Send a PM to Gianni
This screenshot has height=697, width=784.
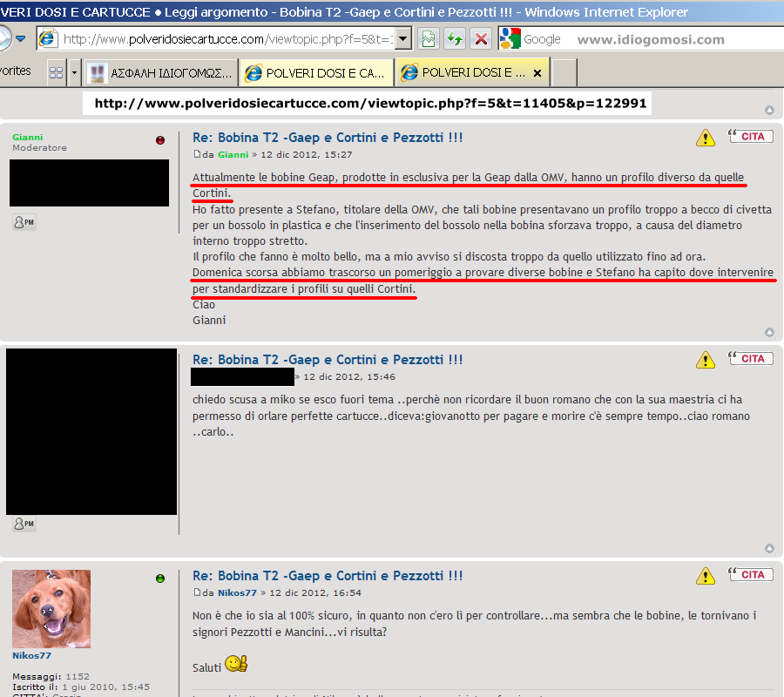click(24, 222)
